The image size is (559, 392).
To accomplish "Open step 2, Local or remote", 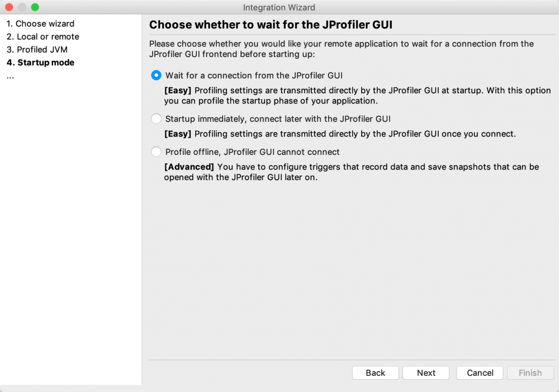I will (x=44, y=36).
